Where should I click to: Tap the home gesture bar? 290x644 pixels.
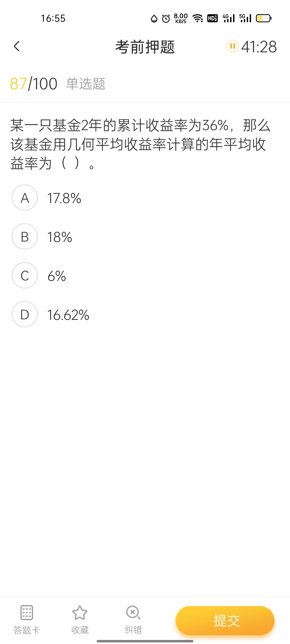tap(145, 641)
